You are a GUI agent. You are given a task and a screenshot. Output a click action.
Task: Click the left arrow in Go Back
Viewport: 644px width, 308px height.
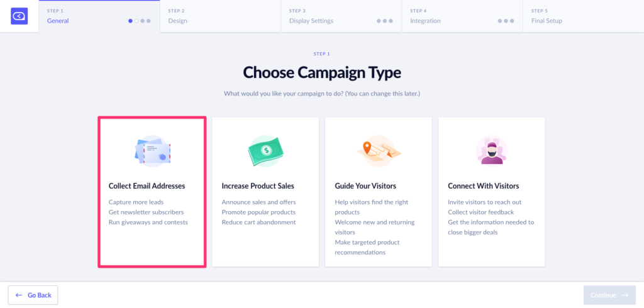pyautogui.click(x=19, y=295)
